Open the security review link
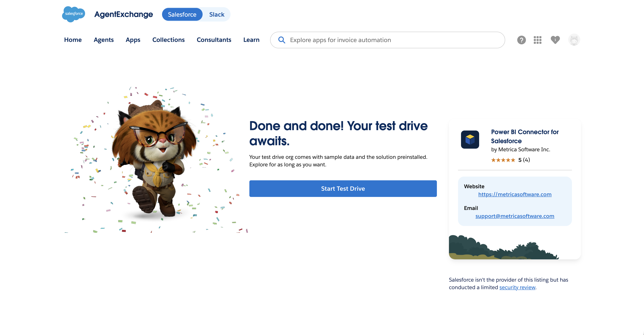 (517, 287)
